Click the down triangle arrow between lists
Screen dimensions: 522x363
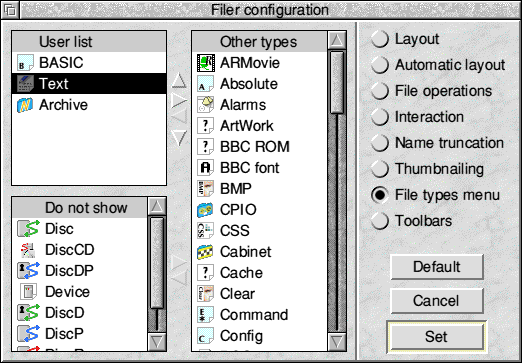point(179,137)
